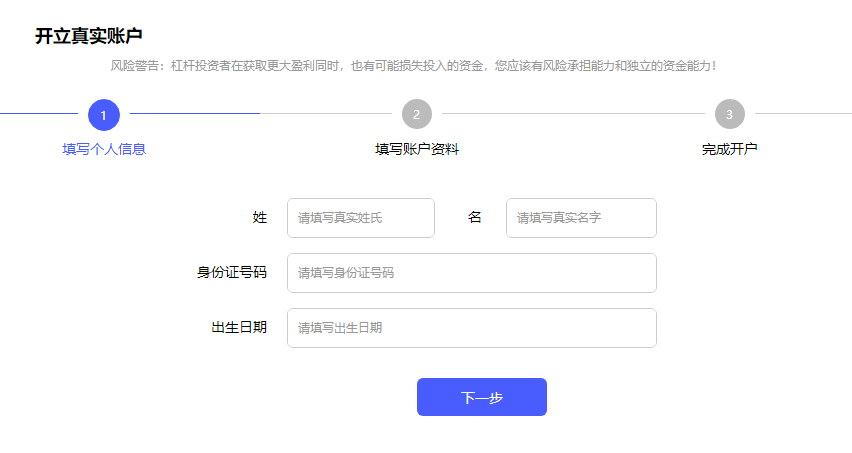Open the 填写账户资料 step label
The height and width of the screenshot is (453, 852).
tap(417, 149)
